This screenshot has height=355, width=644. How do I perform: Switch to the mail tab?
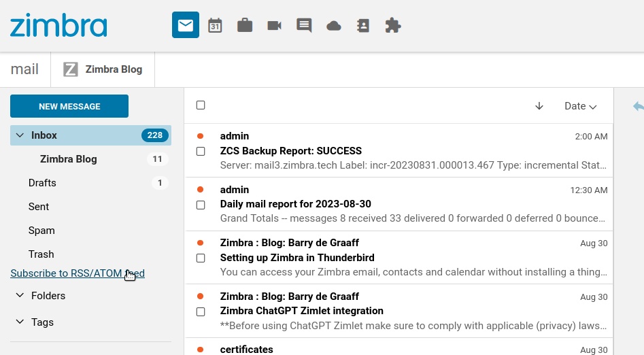[24, 69]
